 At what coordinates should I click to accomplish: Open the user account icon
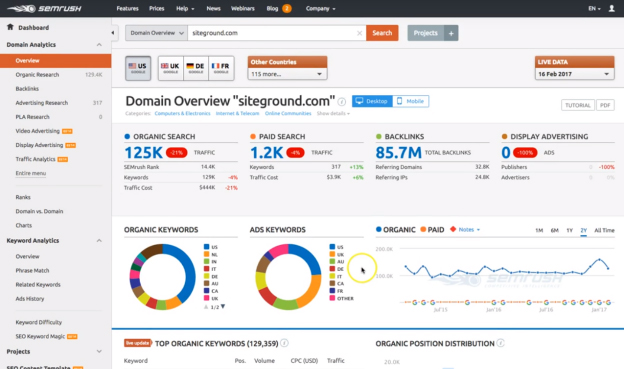coord(612,8)
